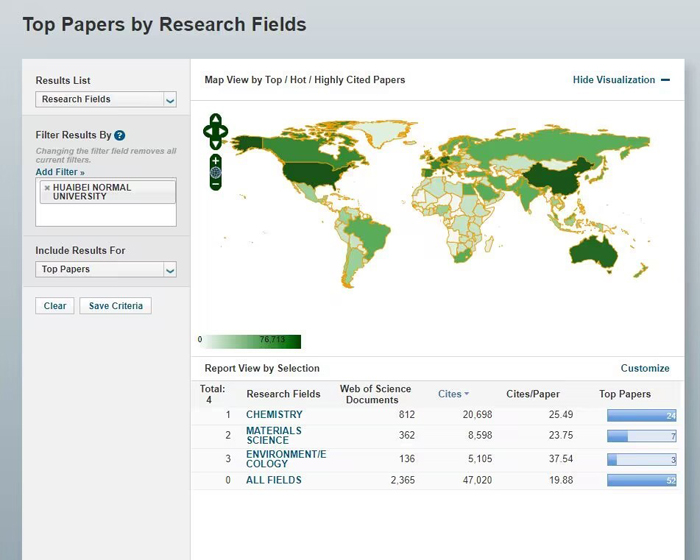Click the Filter Results By help icon
The image size is (700, 560).
pyautogui.click(x=120, y=135)
